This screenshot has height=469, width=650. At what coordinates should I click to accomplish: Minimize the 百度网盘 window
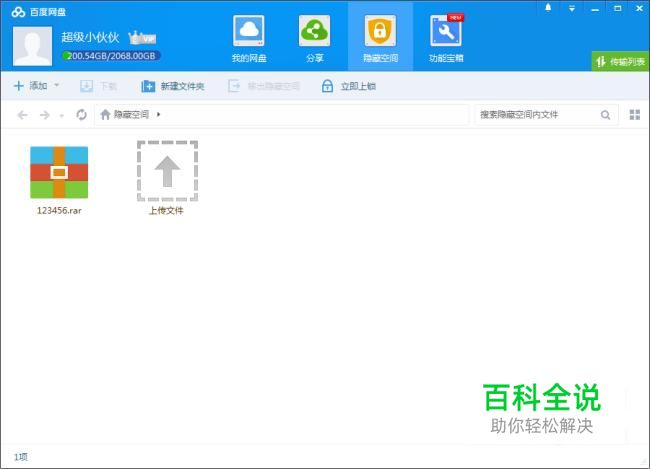[595, 9]
